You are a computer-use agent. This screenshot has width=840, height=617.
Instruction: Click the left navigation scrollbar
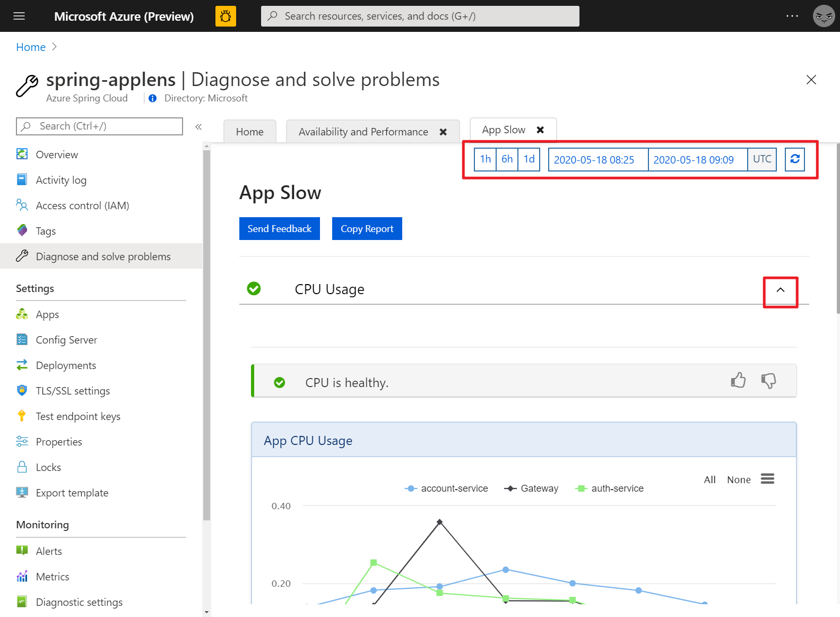tap(206, 336)
